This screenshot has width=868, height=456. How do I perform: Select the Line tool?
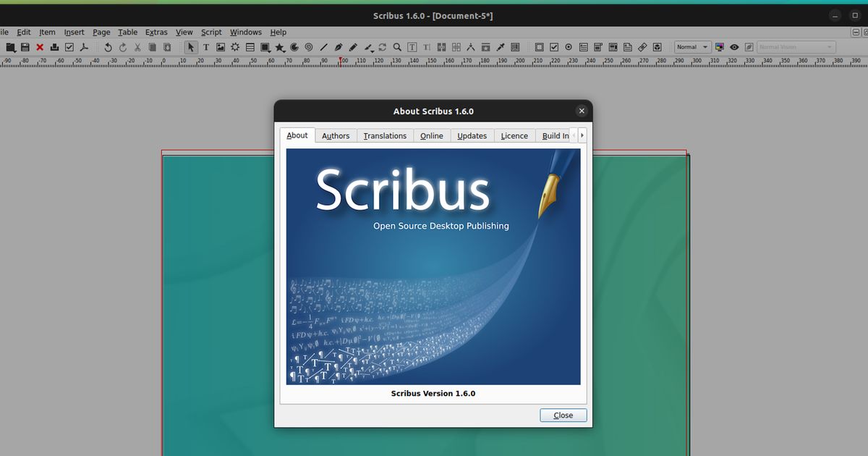point(324,47)
